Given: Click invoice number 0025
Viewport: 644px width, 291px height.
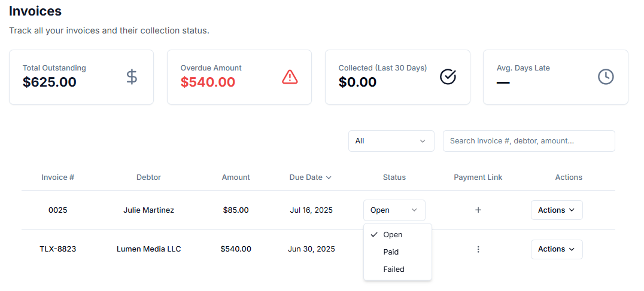Looking at the screenshot, I should (58, 210).
